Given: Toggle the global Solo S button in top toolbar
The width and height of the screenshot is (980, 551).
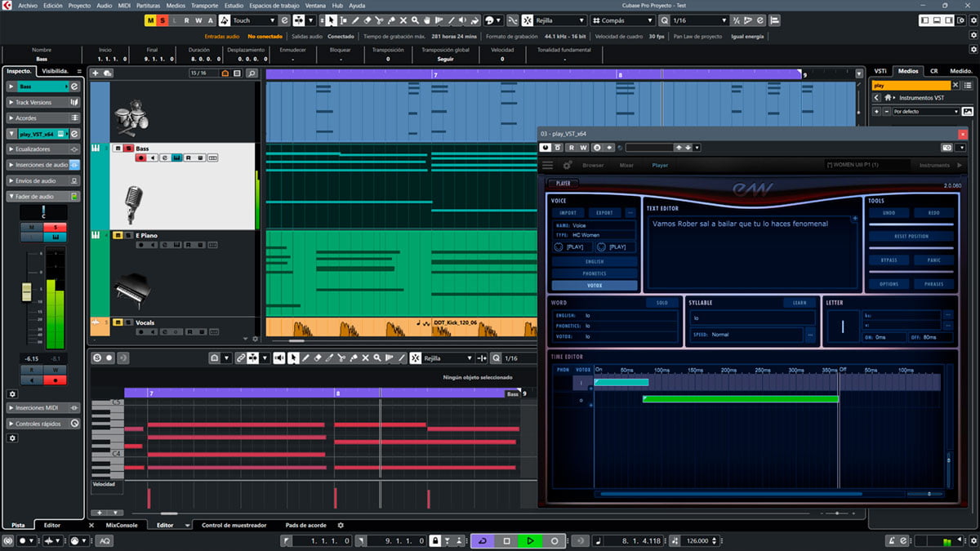Looking at the screenshot, I should point(163,20).
